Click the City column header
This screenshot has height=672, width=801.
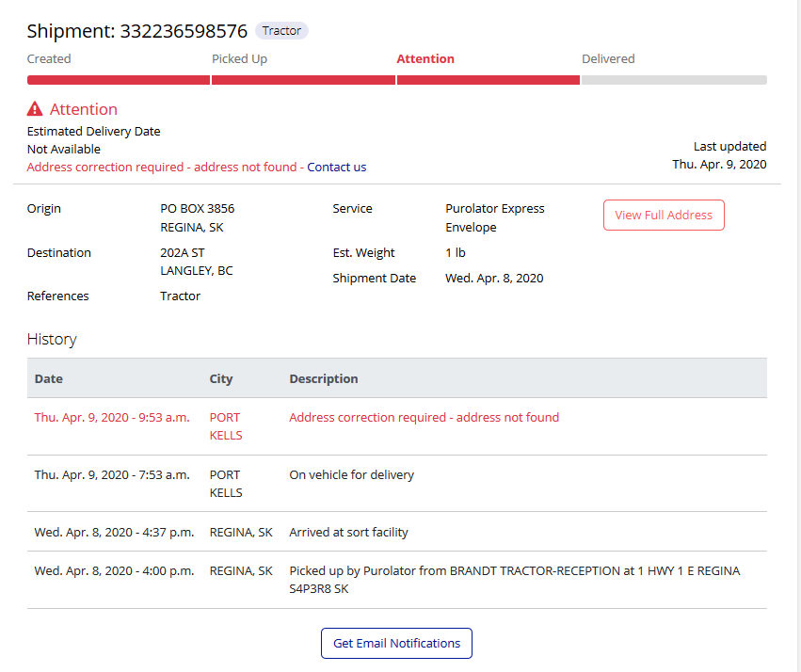point(221,379)
